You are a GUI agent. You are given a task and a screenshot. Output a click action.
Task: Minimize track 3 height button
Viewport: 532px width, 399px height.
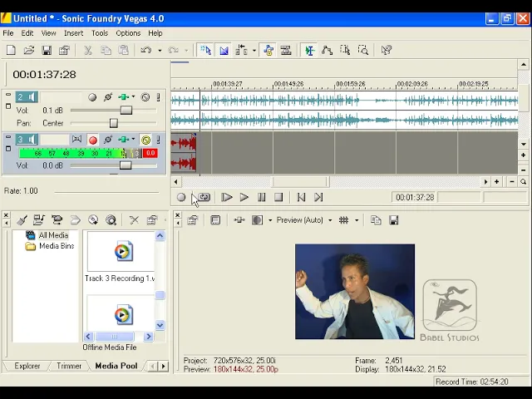pos(8,137)
